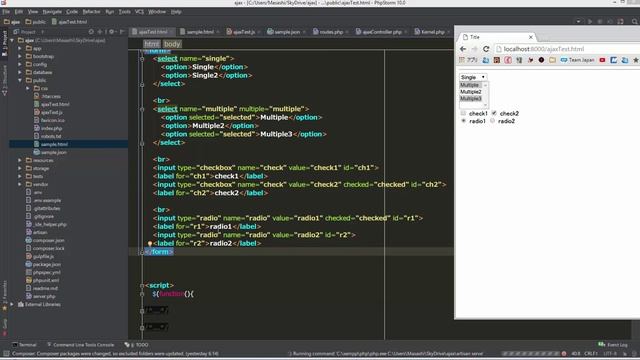The width and height of the screenshot is (640, 360).
Task: Switch to ajaxTest.js editor tab
Action: point(243,32)
